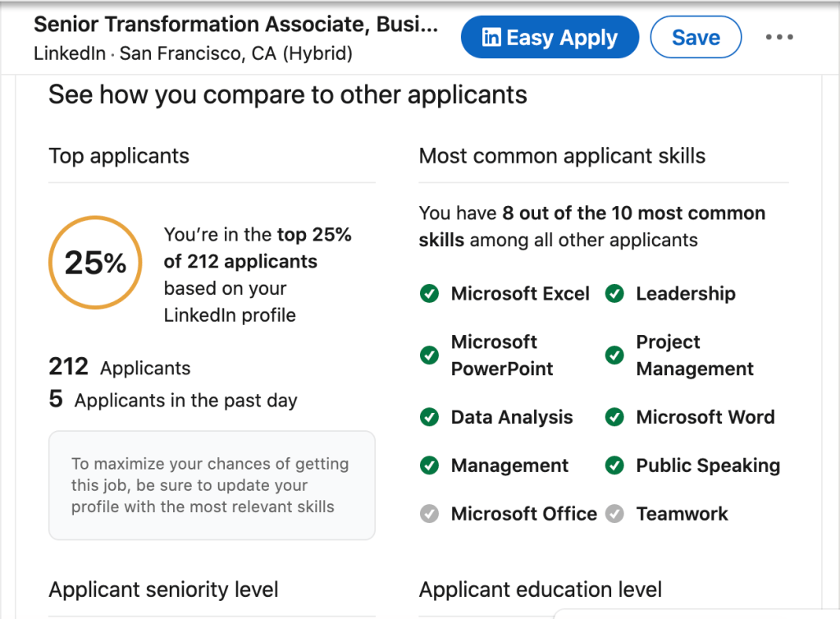
Task: Click the green check beside Leadership
Action: click(x=614, y=294)
